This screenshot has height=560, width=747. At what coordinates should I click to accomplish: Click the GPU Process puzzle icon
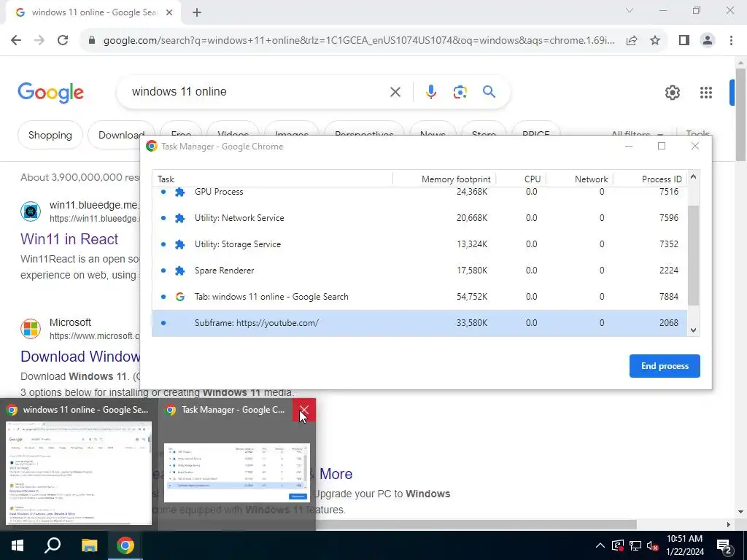(x=179, y=192)
